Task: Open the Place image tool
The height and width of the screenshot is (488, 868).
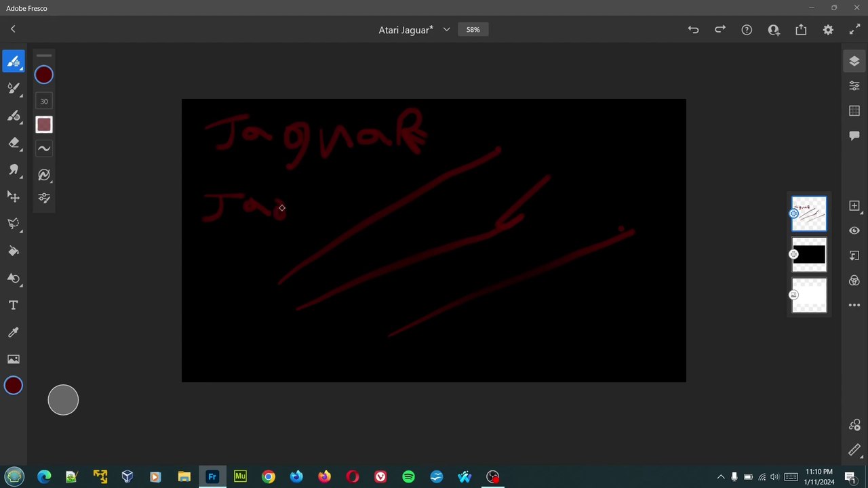Action: pos(14,359)
